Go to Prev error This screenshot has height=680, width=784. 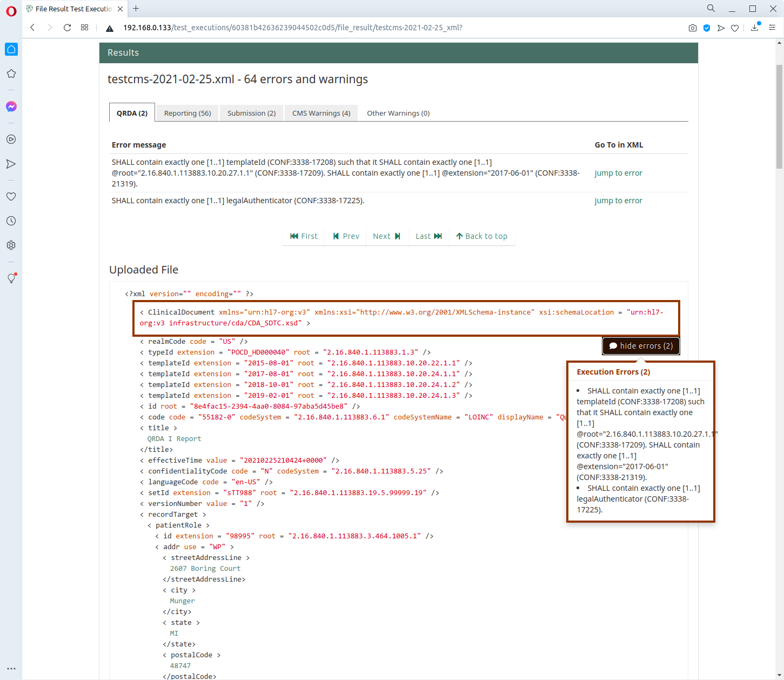pyautogui.click(x=346, y=236)
